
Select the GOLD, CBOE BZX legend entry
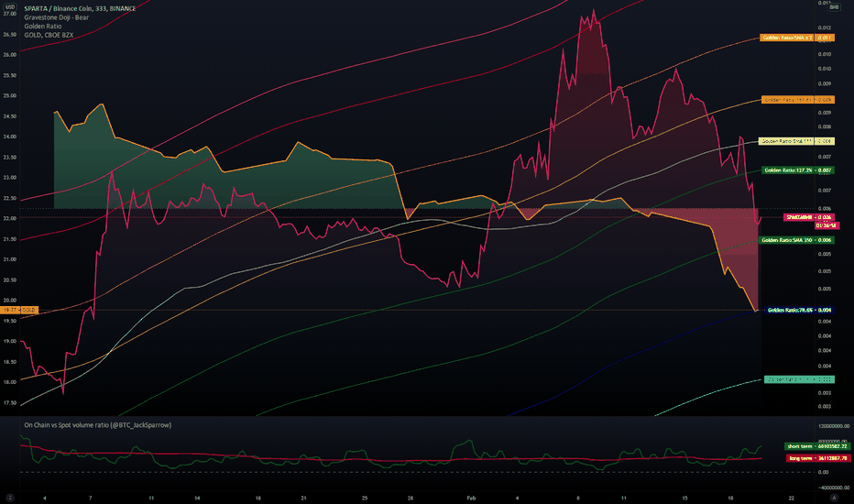(49, 35)
